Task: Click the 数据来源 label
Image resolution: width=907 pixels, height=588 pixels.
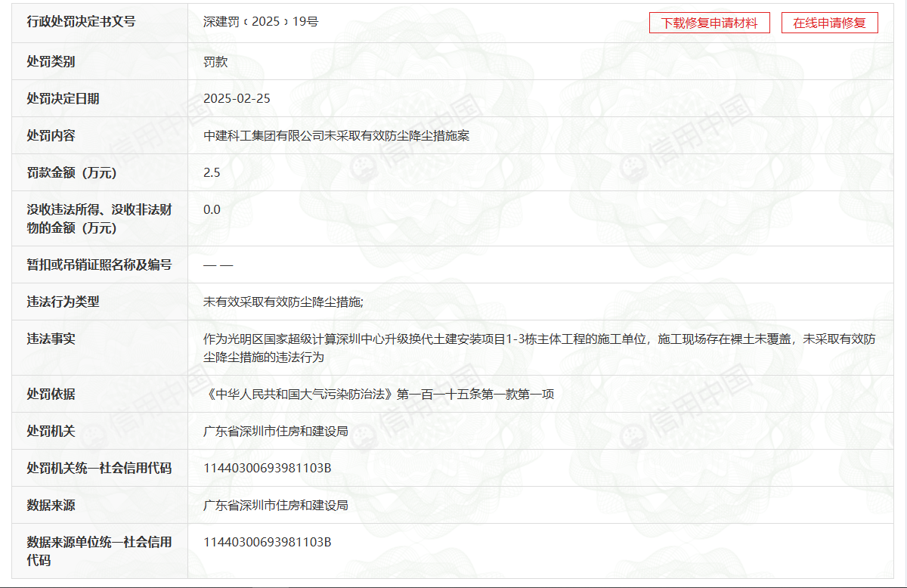Action: [x=51, y=505]
